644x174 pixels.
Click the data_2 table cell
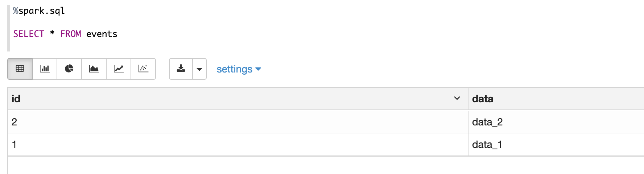[x=487, y=122]
